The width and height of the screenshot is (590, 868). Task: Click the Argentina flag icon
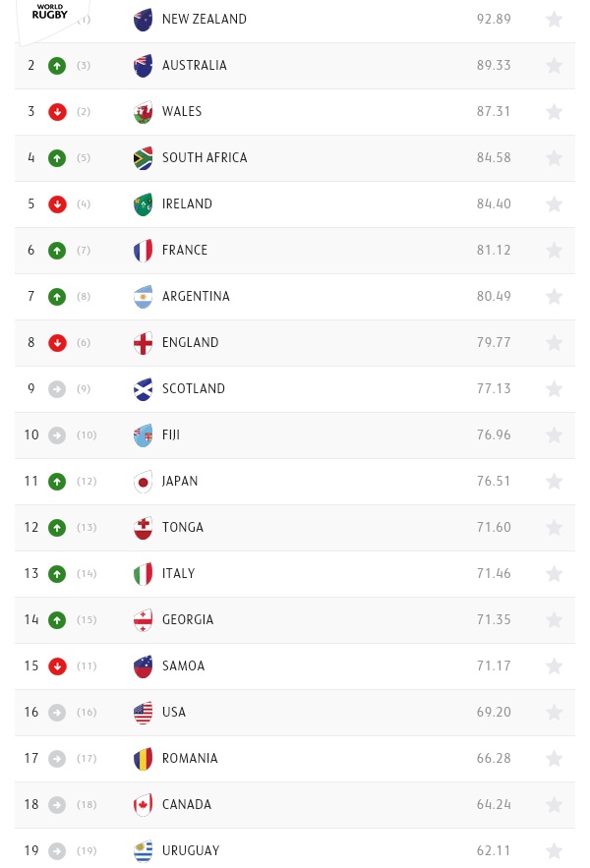point(144,297)
